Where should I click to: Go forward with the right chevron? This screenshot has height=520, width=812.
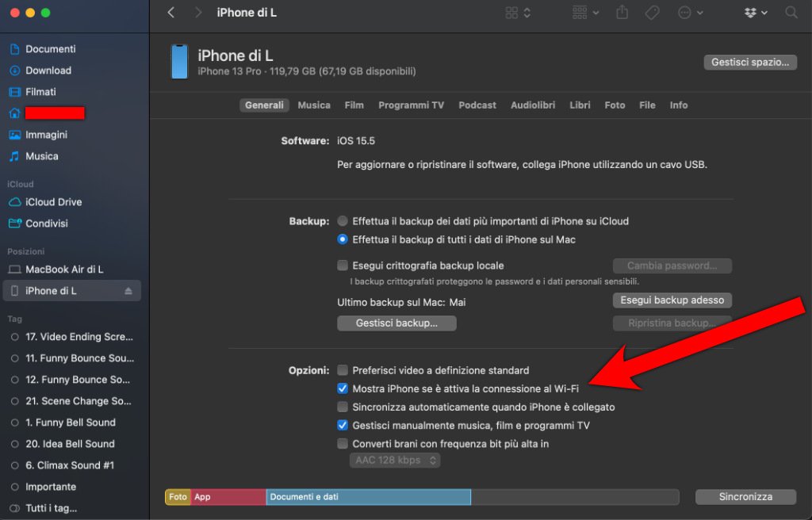click(x=197, y=13)
